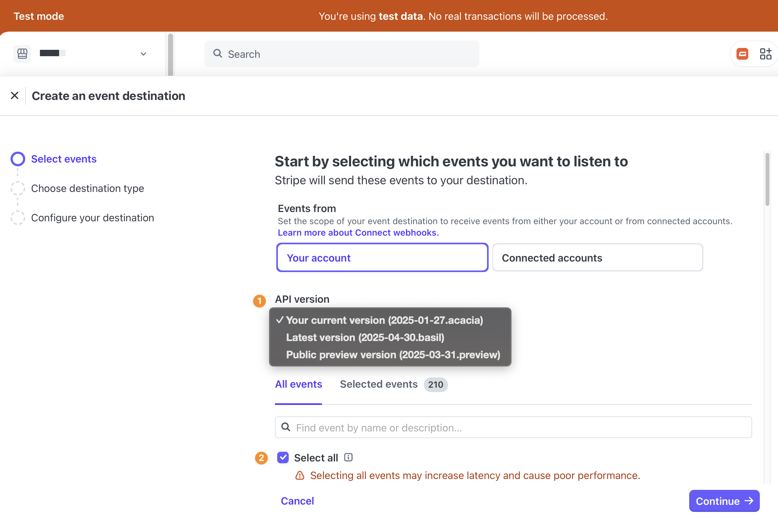778x532 pixels.
Task: Switch to Selected events tab
Action: point(379,384)
